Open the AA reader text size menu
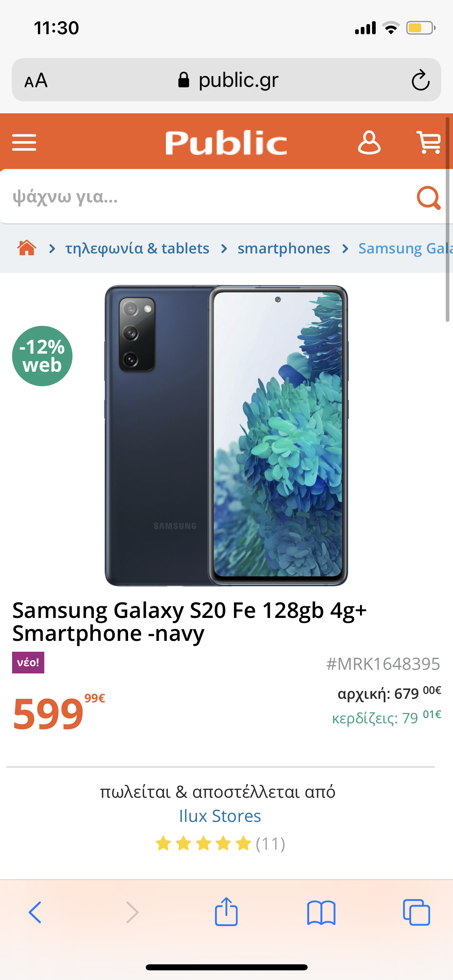Screen dimensions: 453x980 point(36,80)
